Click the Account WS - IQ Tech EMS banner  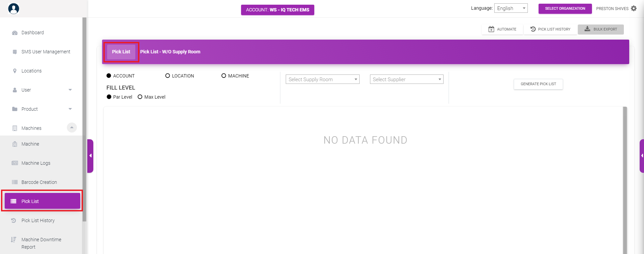click(x=278, y=10)
